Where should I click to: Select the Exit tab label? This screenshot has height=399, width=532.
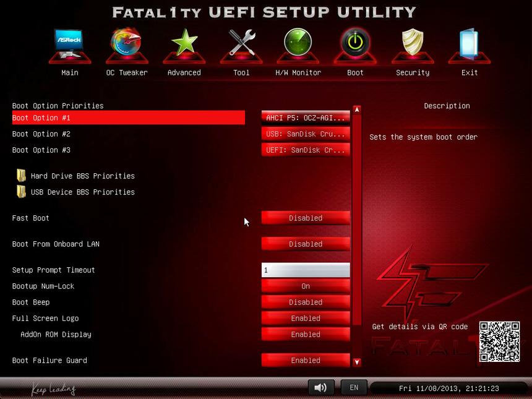pos(470,72)
